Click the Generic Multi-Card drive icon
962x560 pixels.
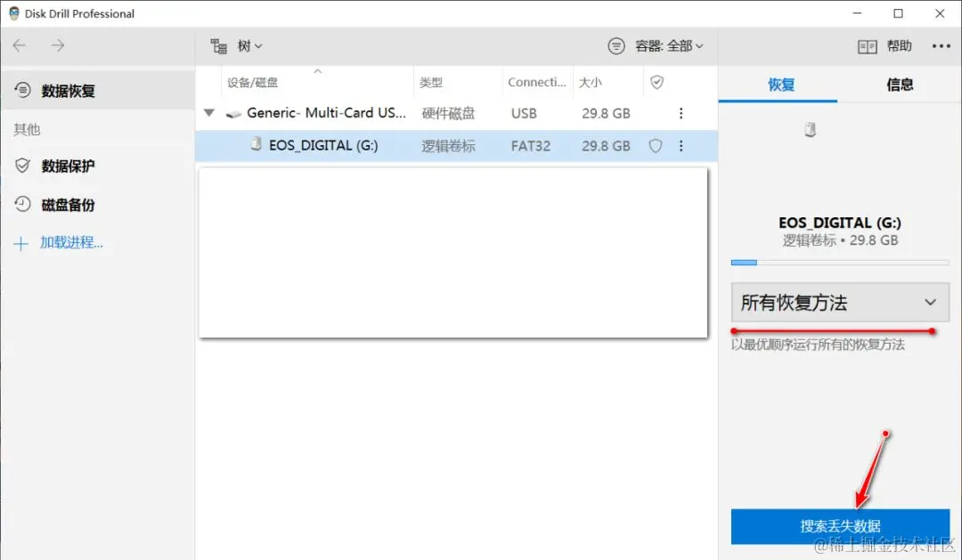click(x=233, y=113)
